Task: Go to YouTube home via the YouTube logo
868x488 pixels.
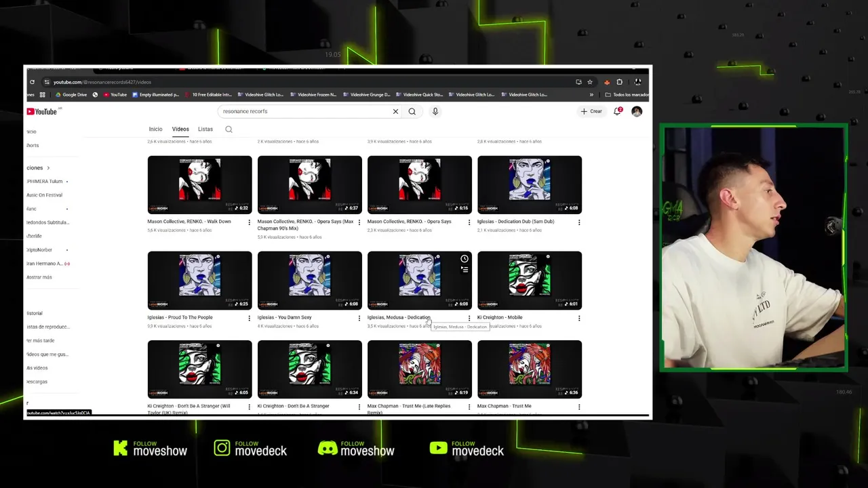Action: [x=43, y=112]
